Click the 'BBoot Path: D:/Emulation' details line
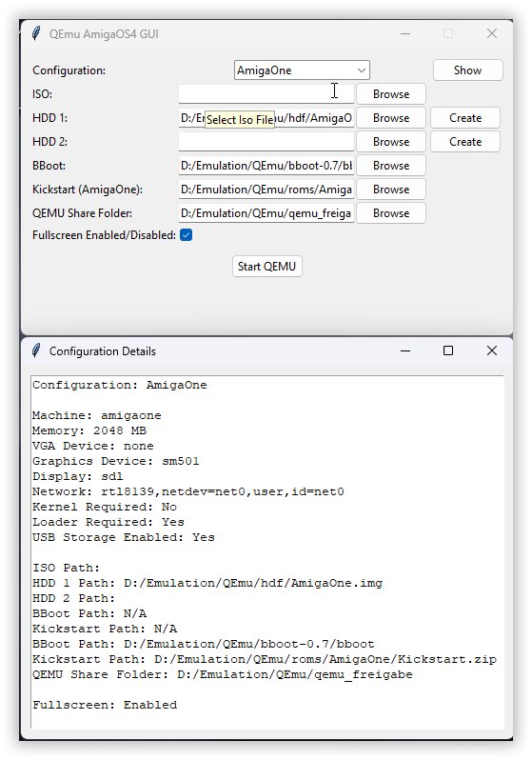This screenshot has height=760, width=532. coord(203,644)
